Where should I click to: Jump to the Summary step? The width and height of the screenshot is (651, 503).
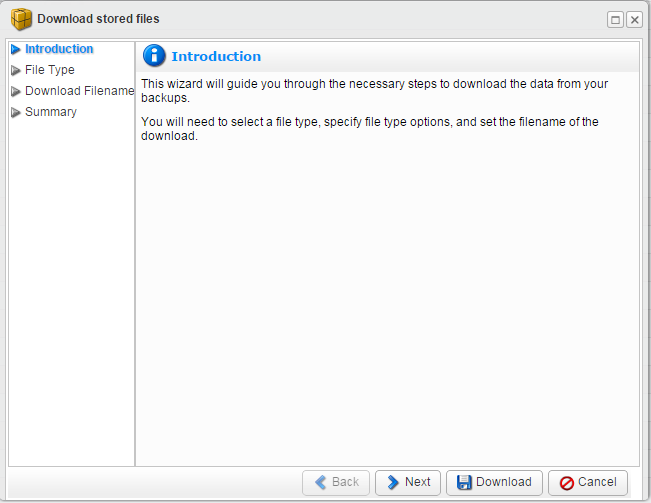51,112
